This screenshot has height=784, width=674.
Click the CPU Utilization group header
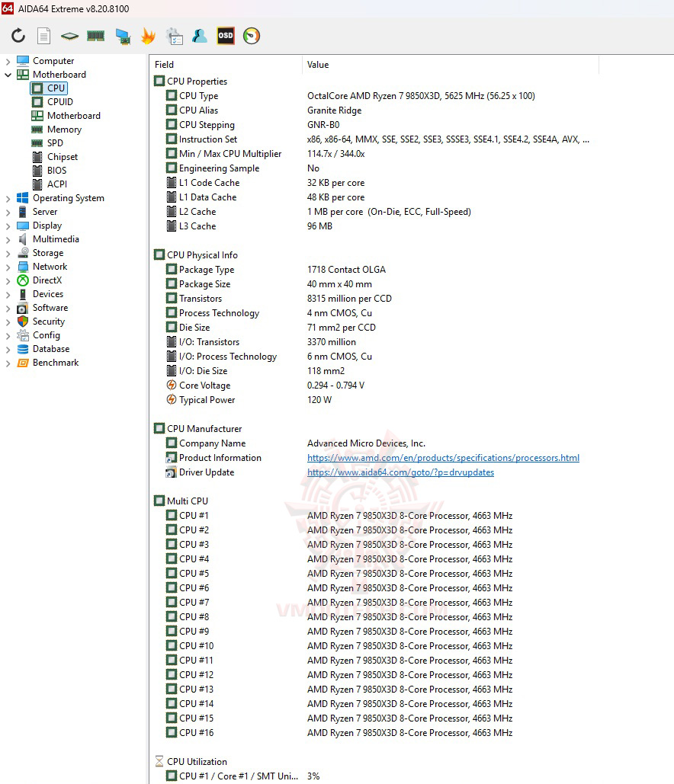pyautogui.click(x=191, y=762)
